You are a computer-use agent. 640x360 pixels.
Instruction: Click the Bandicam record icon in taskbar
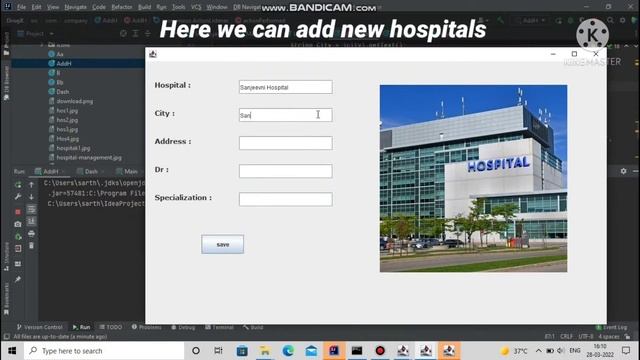click(x=380, y=351)
